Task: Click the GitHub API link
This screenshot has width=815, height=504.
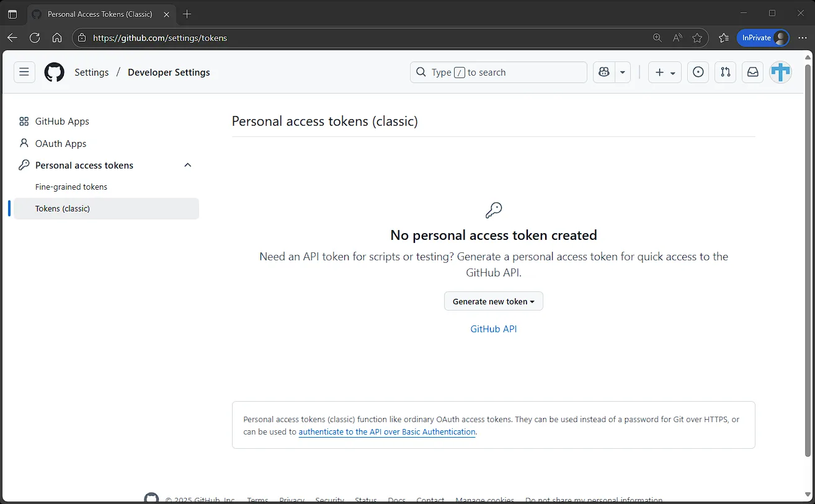Action: (x=494, y=329)
